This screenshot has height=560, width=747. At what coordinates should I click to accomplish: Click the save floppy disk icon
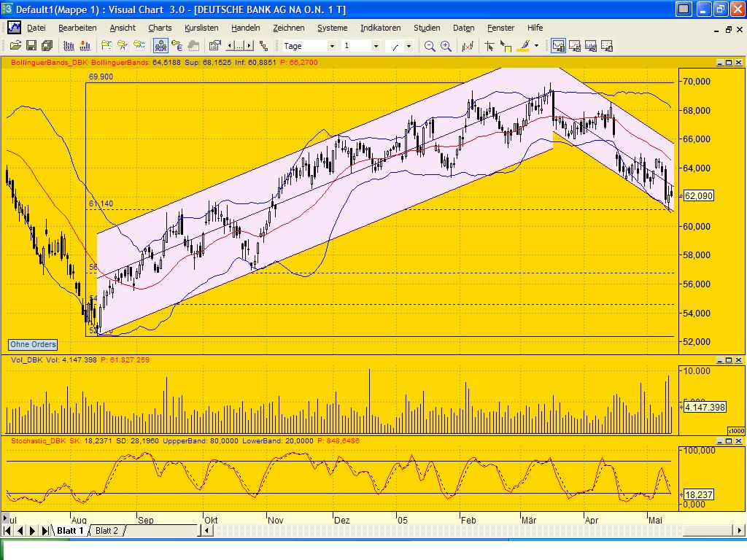(31, 46)
